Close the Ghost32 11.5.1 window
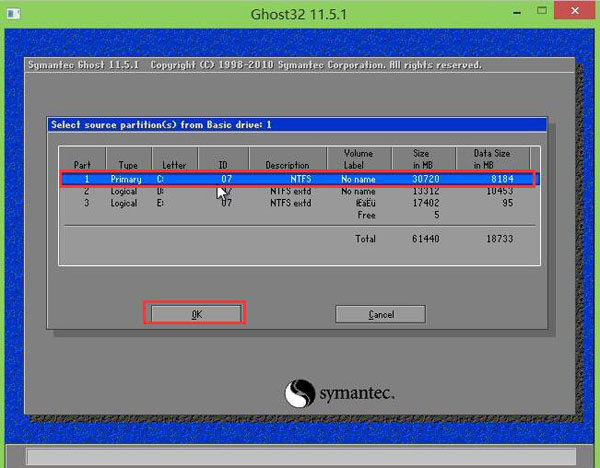The width and height of the screenshot is (600, 468). tap(574, 11)
